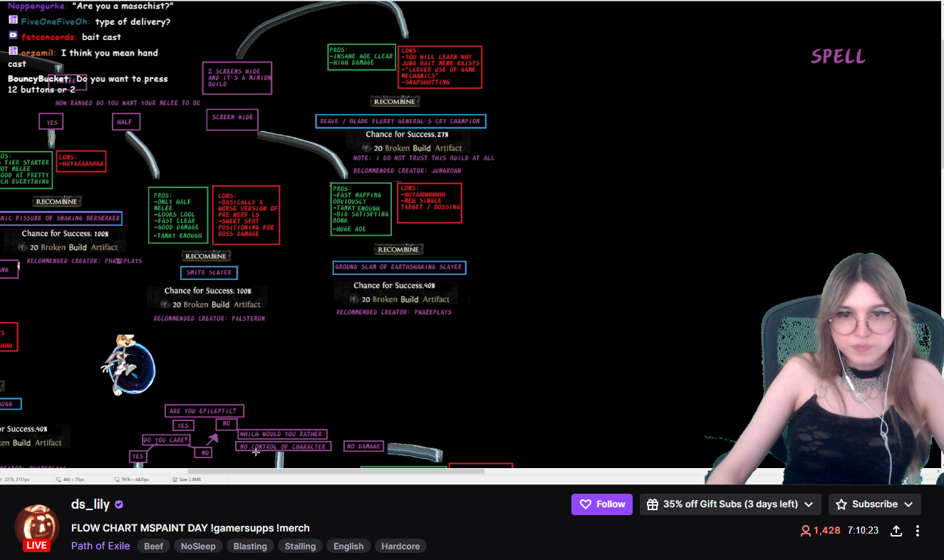The image size is (944, 560).
Task: Click the WHICH WOULD YOU RATHER: box
Action: click(282, 434)
